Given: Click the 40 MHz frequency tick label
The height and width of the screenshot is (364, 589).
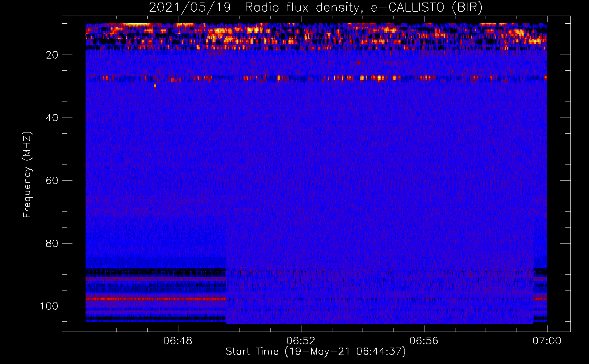Looking at the screenshot, I should 52,118.
